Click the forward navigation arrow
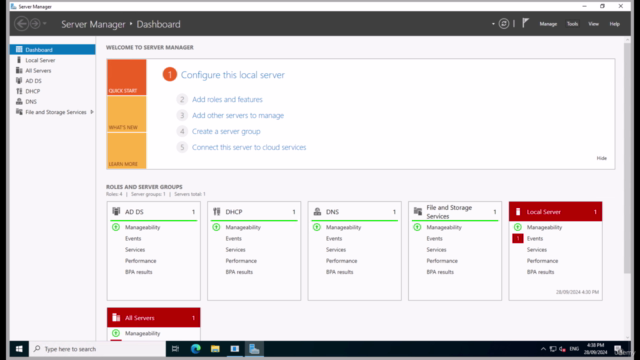The height and width of the screenshot is (360, 640). (x=36, y=24)
